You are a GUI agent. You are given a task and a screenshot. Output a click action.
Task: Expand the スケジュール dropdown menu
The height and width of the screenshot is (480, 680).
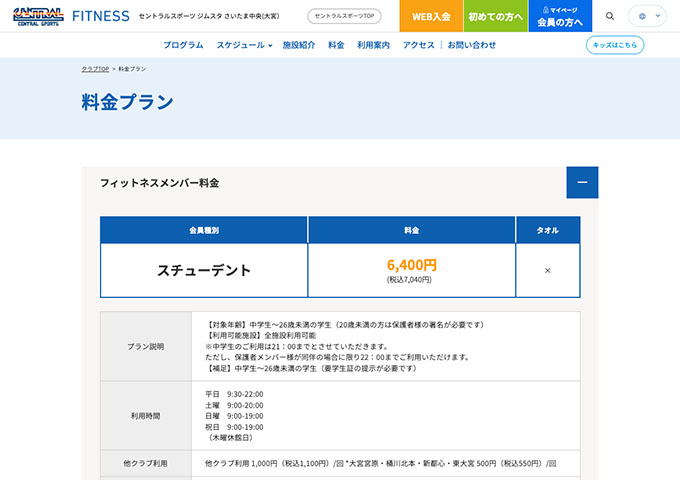coord(244,45)
